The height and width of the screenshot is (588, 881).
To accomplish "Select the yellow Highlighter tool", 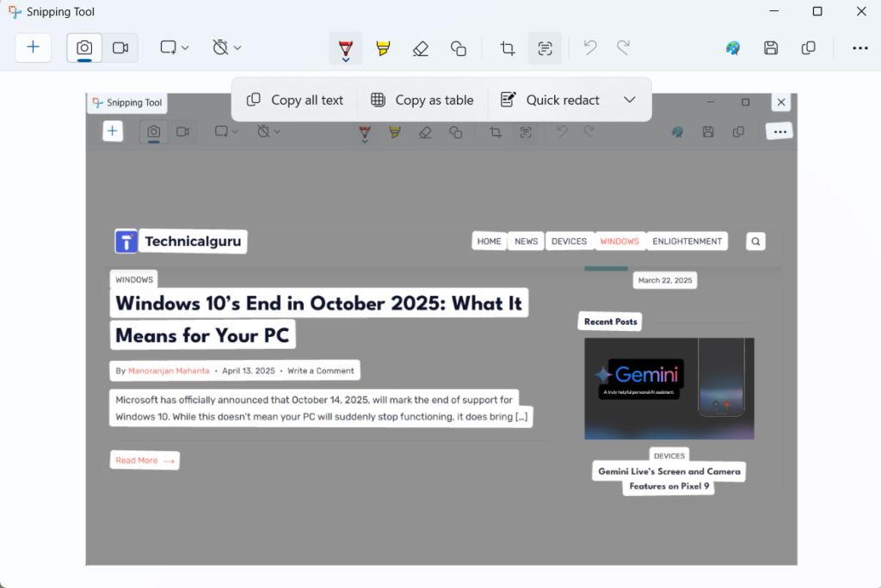I will [383, 48].
